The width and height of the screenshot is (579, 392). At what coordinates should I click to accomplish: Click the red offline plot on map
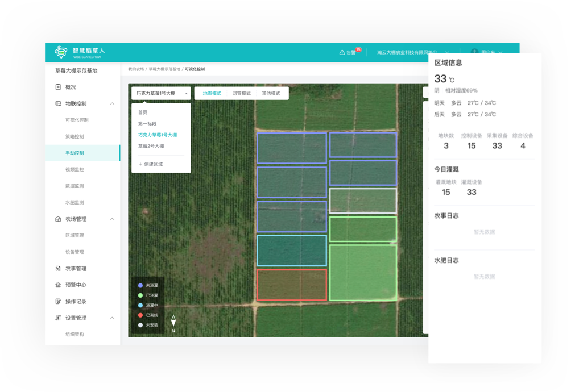[x=291, y=285]
